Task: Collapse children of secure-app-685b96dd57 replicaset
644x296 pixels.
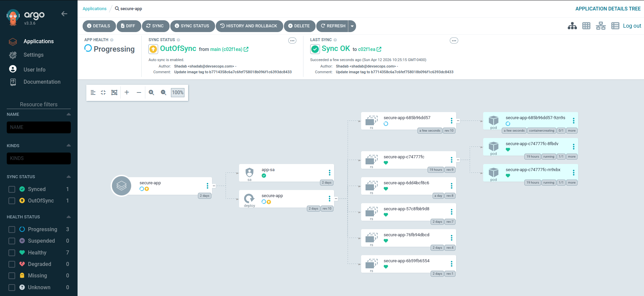Action: click(x=458, y=120)
